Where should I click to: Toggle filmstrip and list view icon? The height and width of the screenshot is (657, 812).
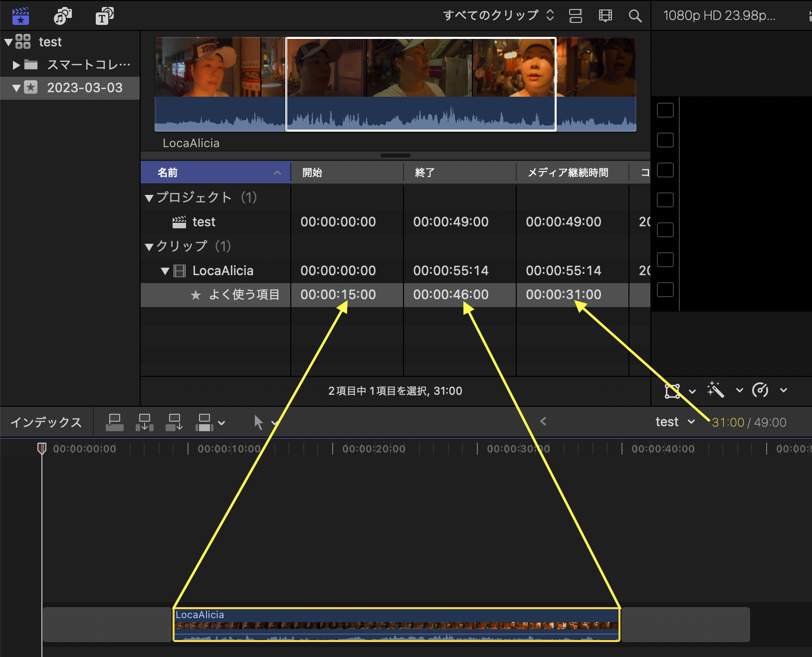576,16
